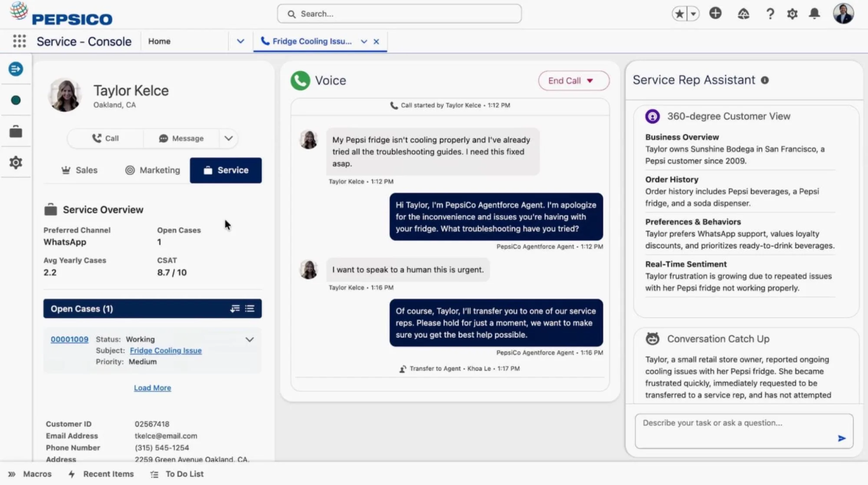Viewport: 868px width, 485px height.
Task: Click the Open Cases list view icon
Action: pyautogui.click(x=250, y=309)
